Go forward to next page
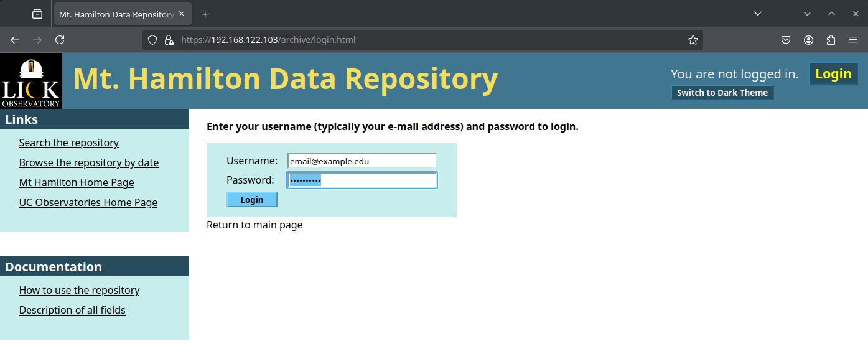 [x=37, y=40]
